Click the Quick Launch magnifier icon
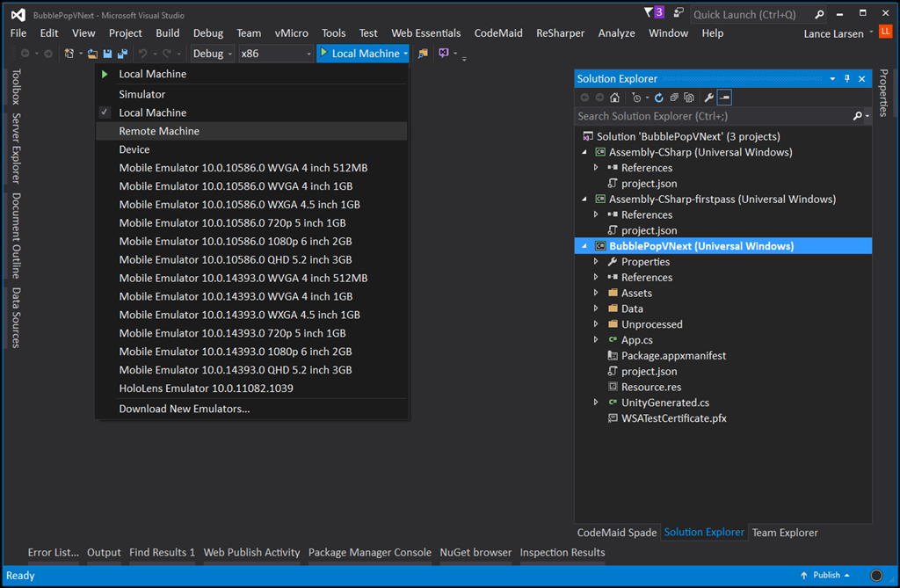Screen dimensions: 900x588 click(820, 14)
